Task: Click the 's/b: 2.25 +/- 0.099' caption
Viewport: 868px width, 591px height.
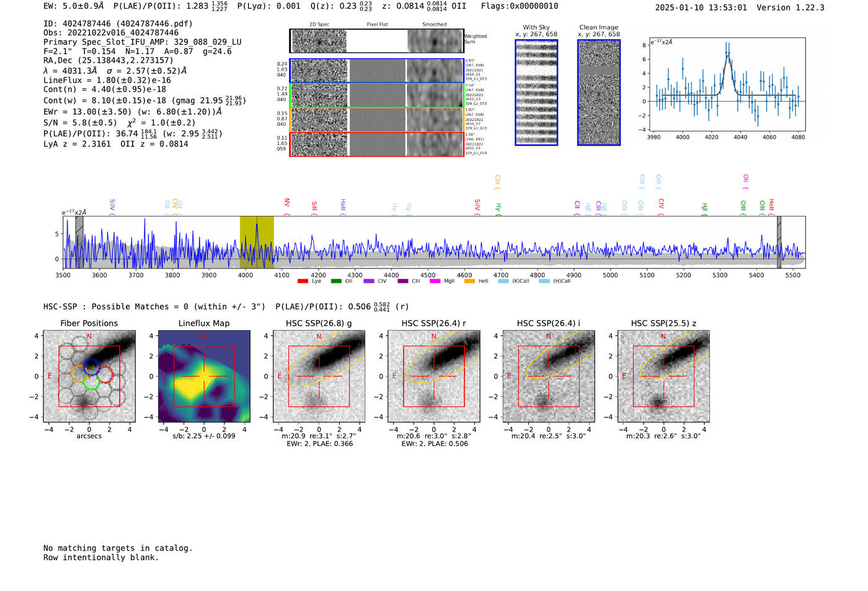Action: (204, 436)
